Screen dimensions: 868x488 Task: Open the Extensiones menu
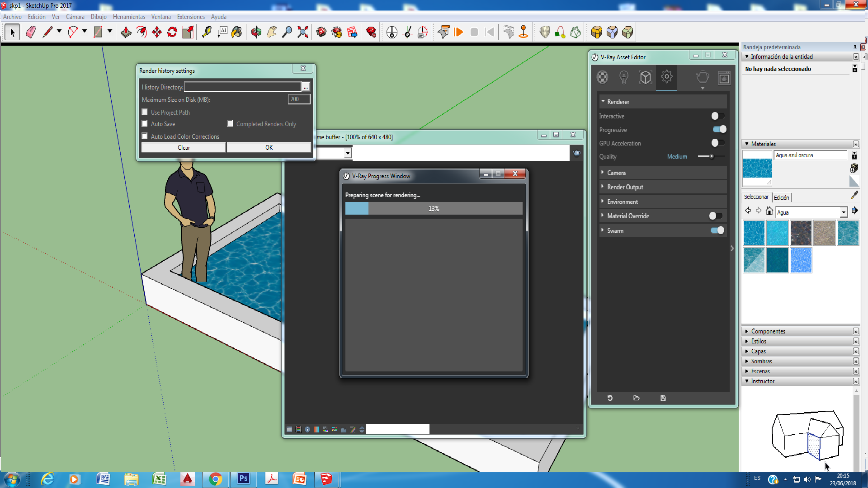pos(190,17)
